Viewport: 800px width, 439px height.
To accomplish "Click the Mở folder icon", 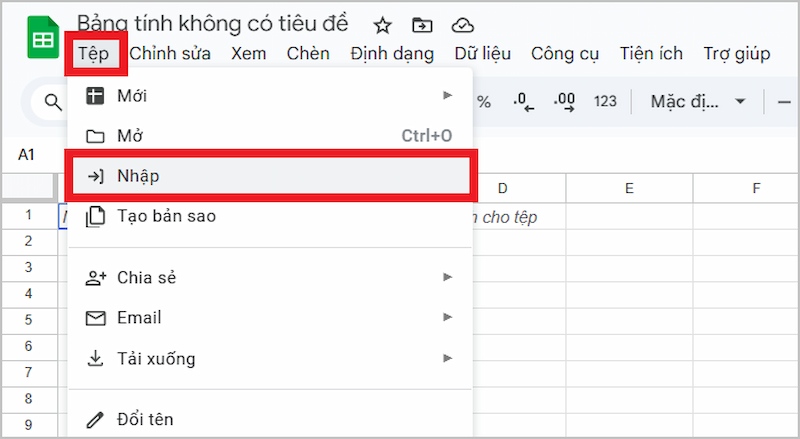I will point(95,136).
